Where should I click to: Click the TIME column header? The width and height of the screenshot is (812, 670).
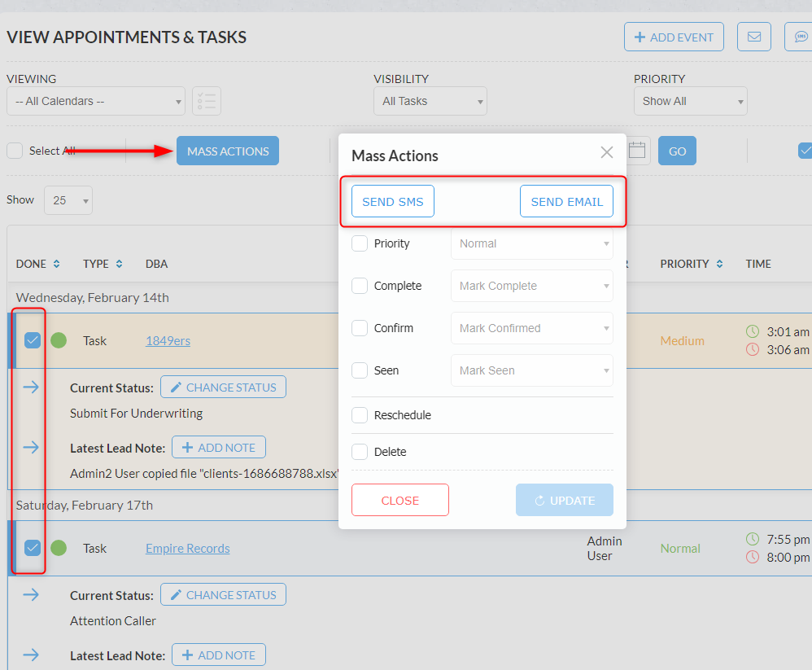758,264
